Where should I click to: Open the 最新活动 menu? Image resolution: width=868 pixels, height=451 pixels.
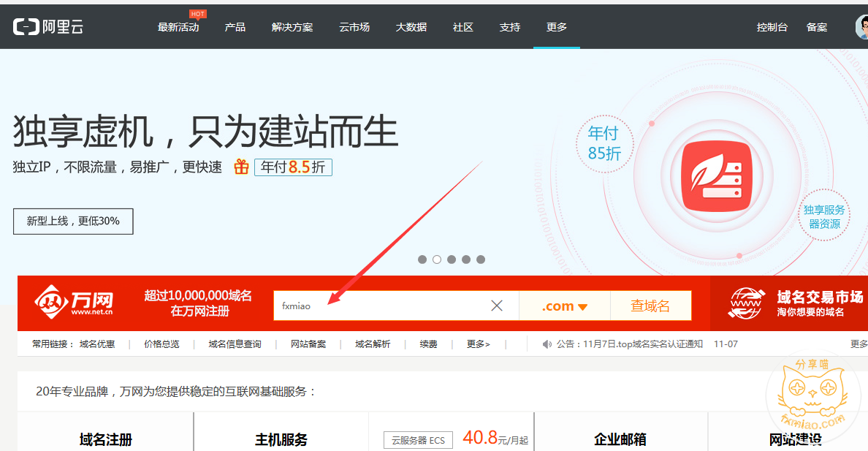pos(178,27)
